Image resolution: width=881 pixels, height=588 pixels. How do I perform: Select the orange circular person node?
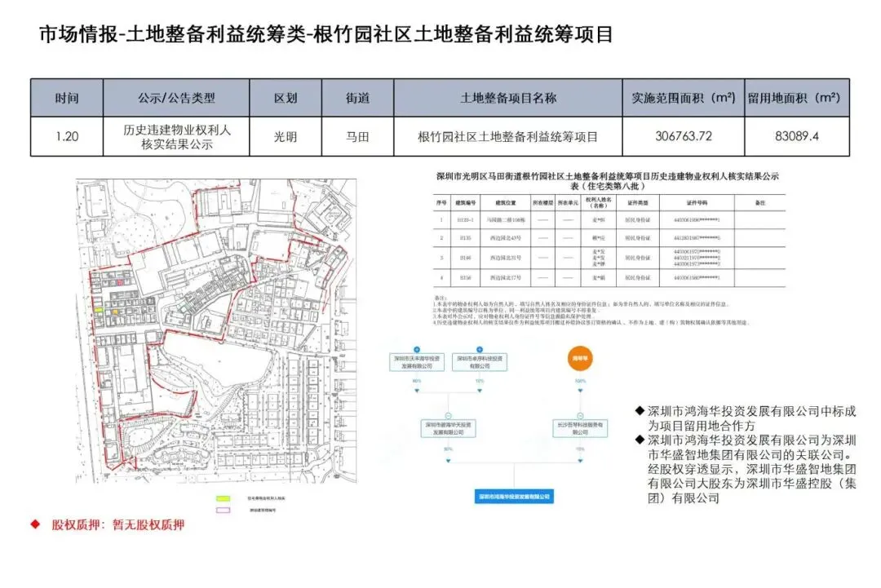click(580, 358)
